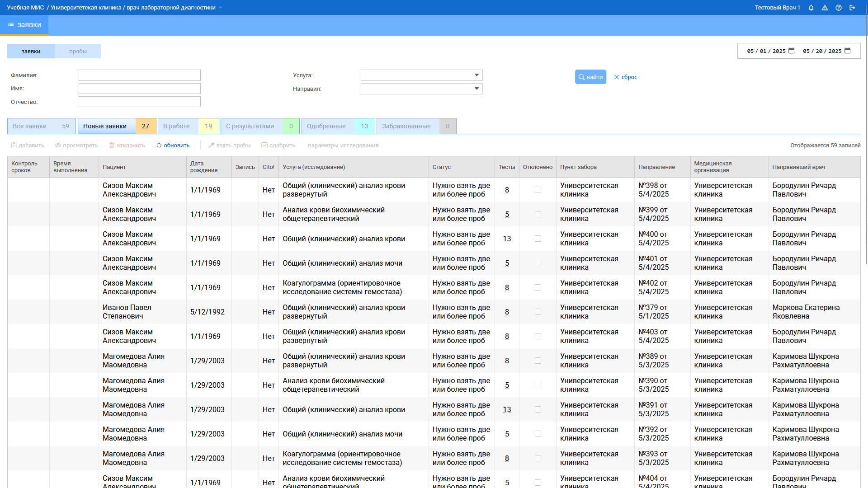Toggle 'Отклонено' checkbox for referral №379
The height and width of the screenshot is (488, 868).
[538, 312]
